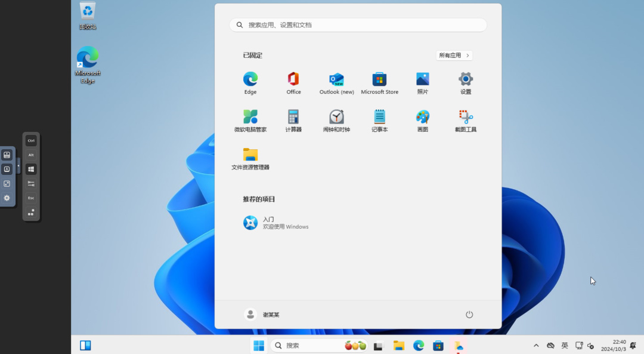Image resolution: width=644 pixels, height=354 pixels.
Task: Click the Start button on the taskbar
Action: pos(259,346)
